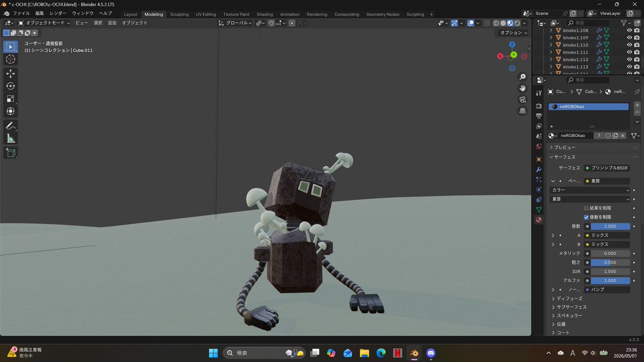Screen dimensions: 644x362
Task: Open the Output properties tab
Action: click(539, 116)
